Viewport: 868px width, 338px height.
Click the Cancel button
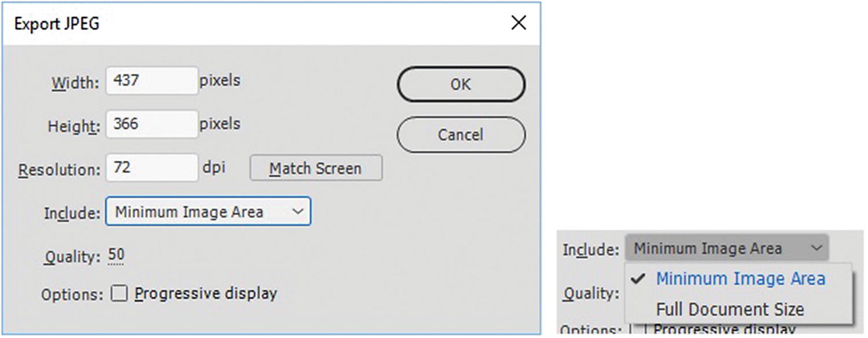click(461, 135)
